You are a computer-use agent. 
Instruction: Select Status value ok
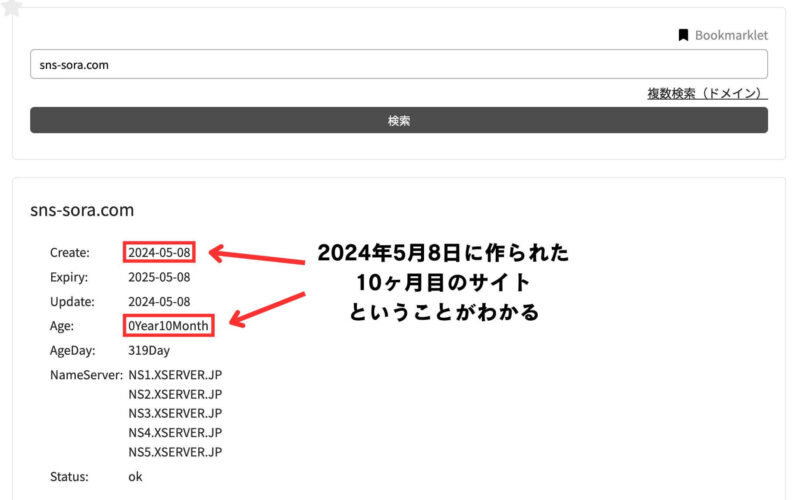coord(135,477)
